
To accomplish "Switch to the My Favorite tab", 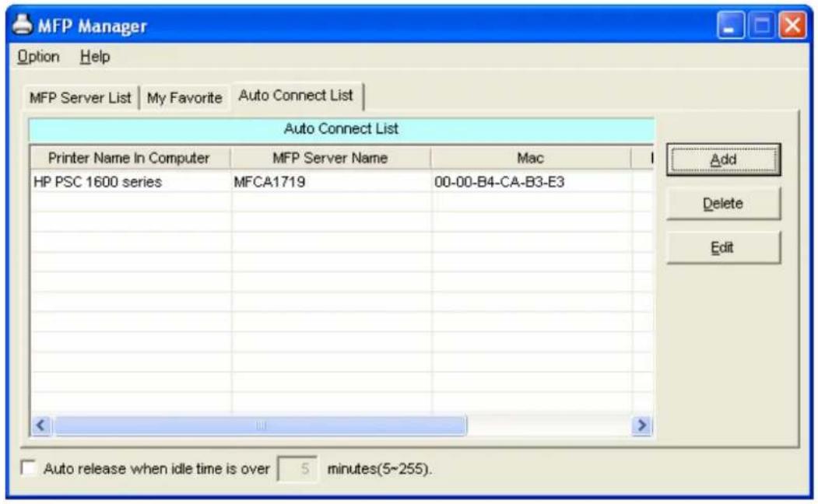I will coord(184,97).
